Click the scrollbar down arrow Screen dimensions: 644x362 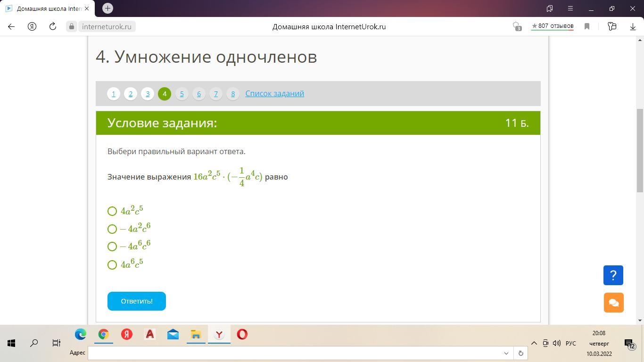click(x=640, y=321)
